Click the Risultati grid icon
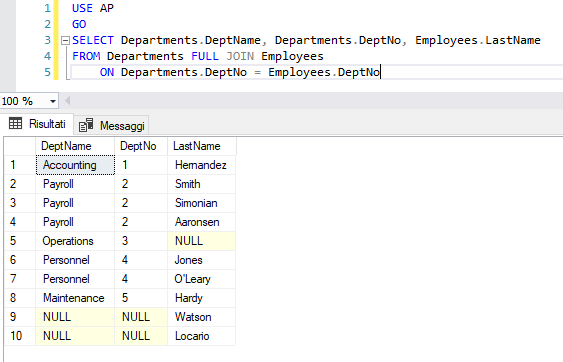The image size is (563, 362). click(x=15, y=124)
